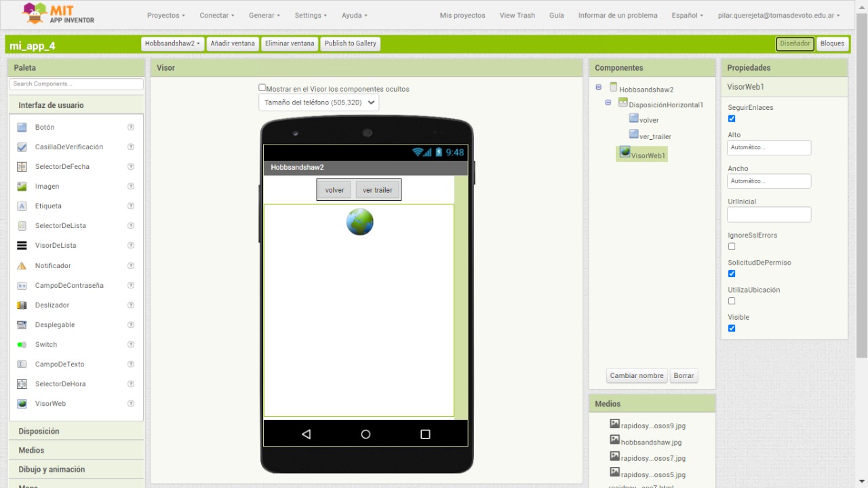This screenshot has width=868, height=488.
Task: Select the Desplegable palette icon
Action: [x=22, y=324]
